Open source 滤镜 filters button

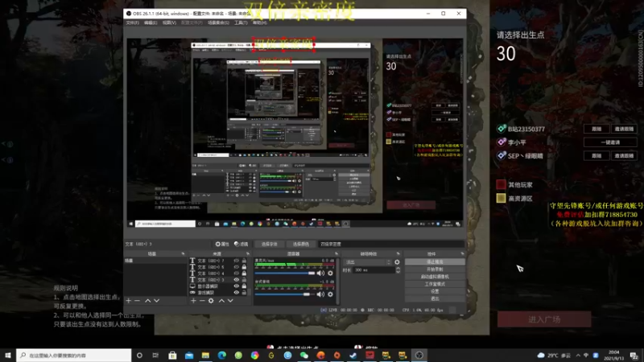tap(241, 244)
